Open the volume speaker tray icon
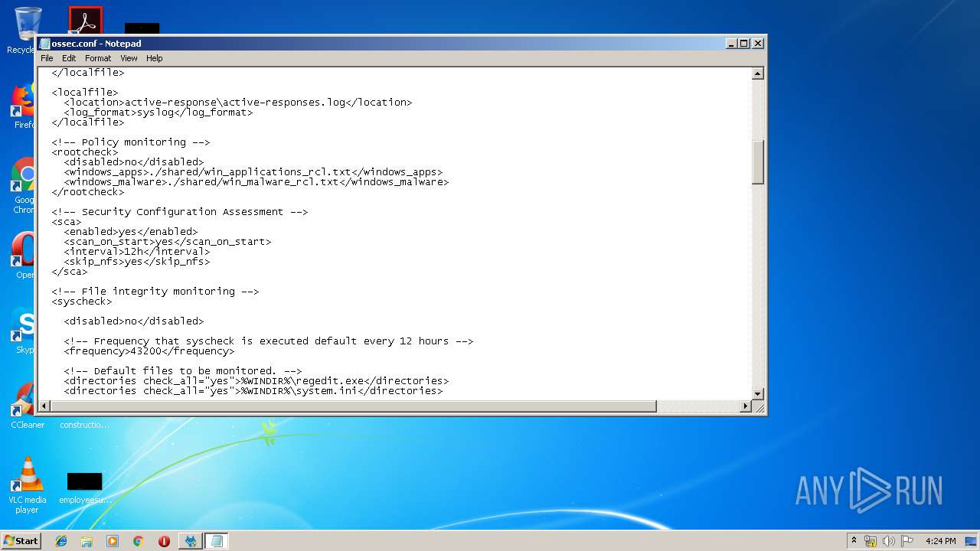The image size is (980, 551). [889, 541]
